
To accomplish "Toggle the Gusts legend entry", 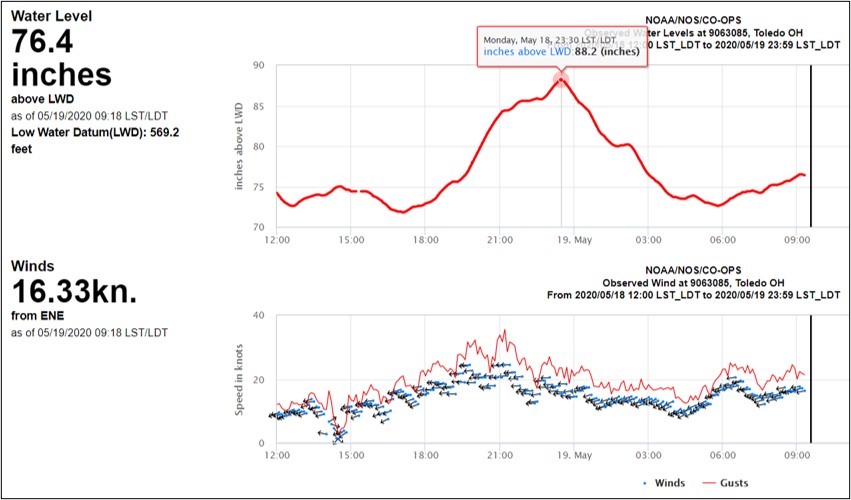I will click(726, 483).
